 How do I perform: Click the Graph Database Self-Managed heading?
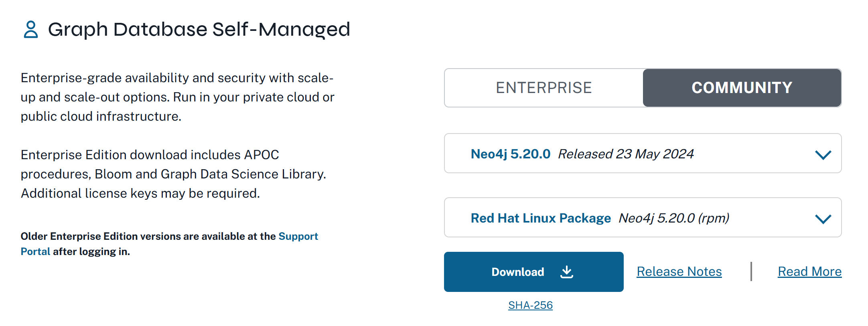pos(199,30)
